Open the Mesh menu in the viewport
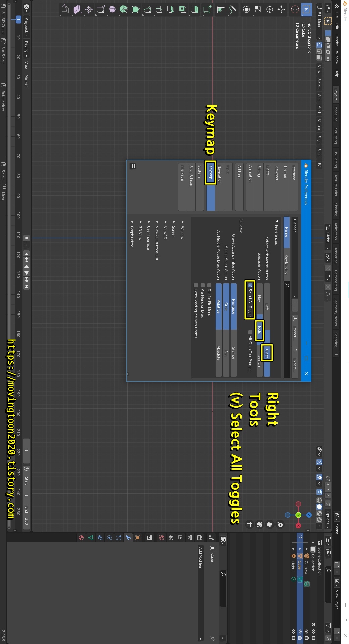349x644 pixels. 319,110
